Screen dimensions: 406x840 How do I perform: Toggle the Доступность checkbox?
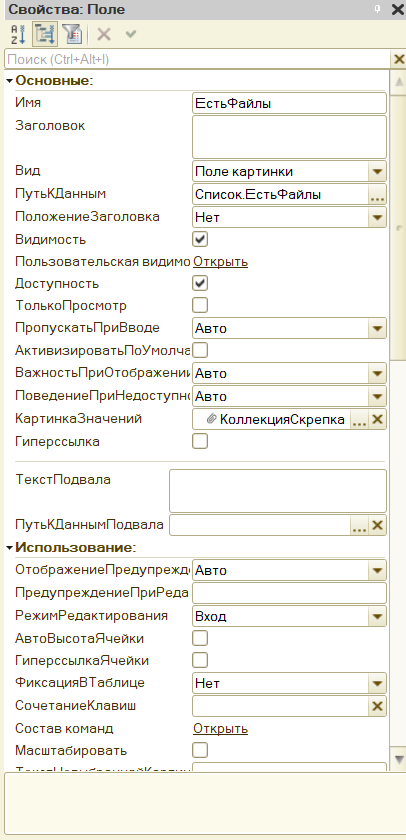click(x=200, y=283)
